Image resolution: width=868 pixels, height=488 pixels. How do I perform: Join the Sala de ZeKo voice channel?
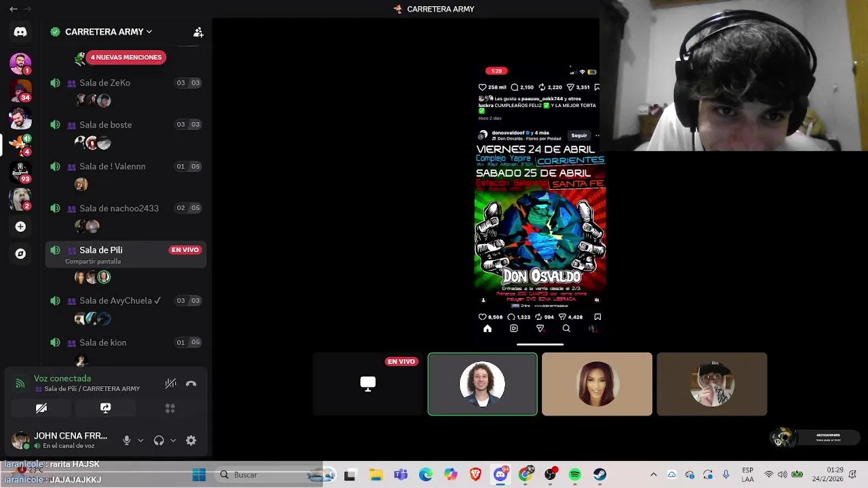click(x=125, y=83)
